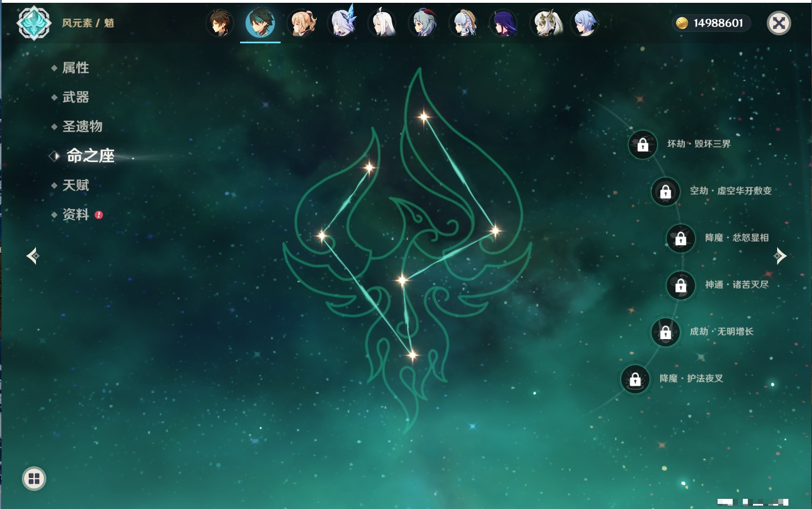
Task: Select the light-blue-haired Ayato avatar
Action: [585, 23]
